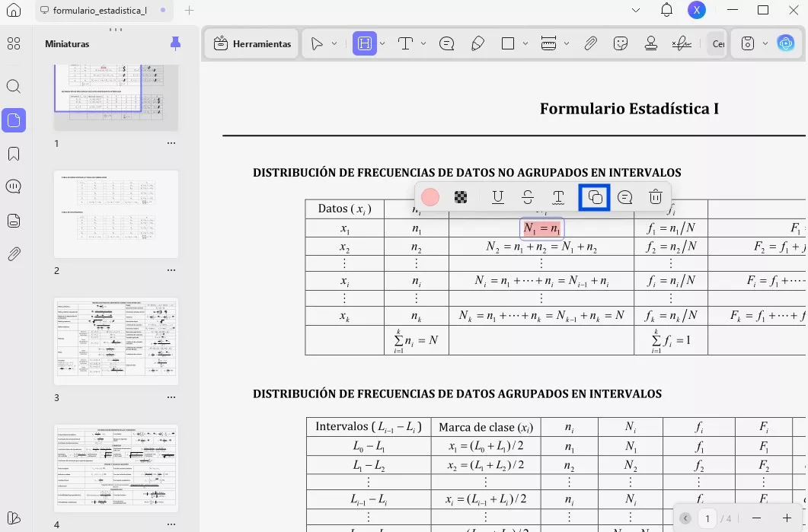Expand the highlight tool options arrow
Image resolution: width=808 pixels, height=532 pixels.
tap(382, 44)
